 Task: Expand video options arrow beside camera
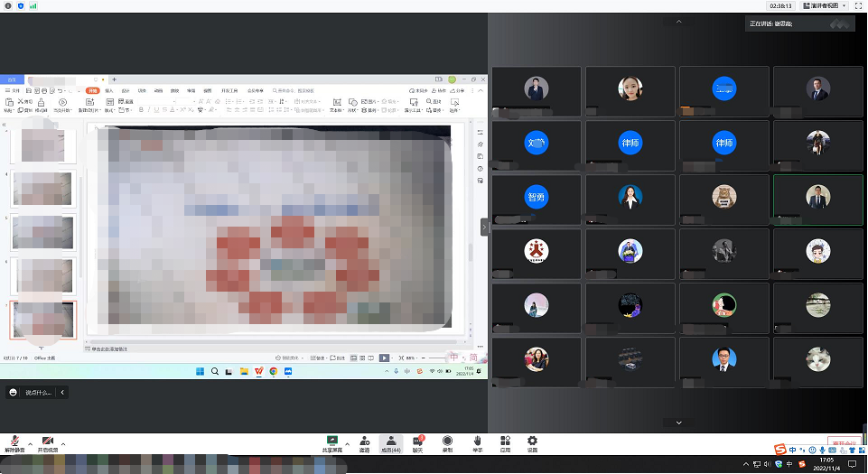click(64, 444)
